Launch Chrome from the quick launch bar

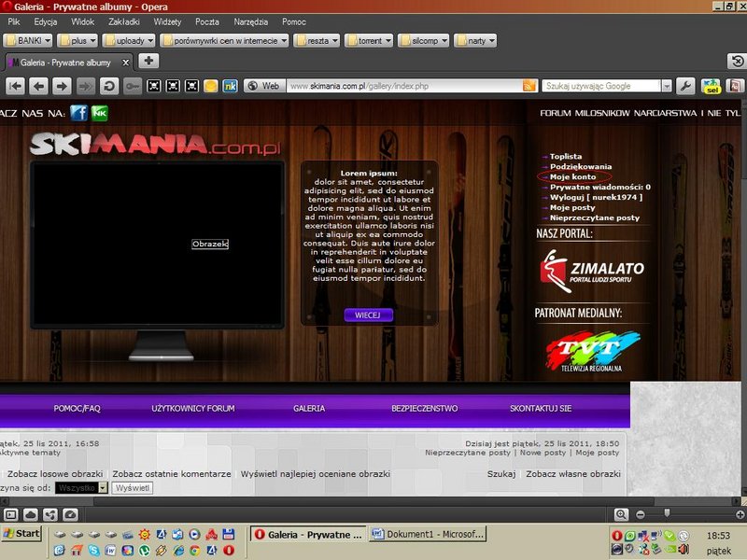point(195,551)
